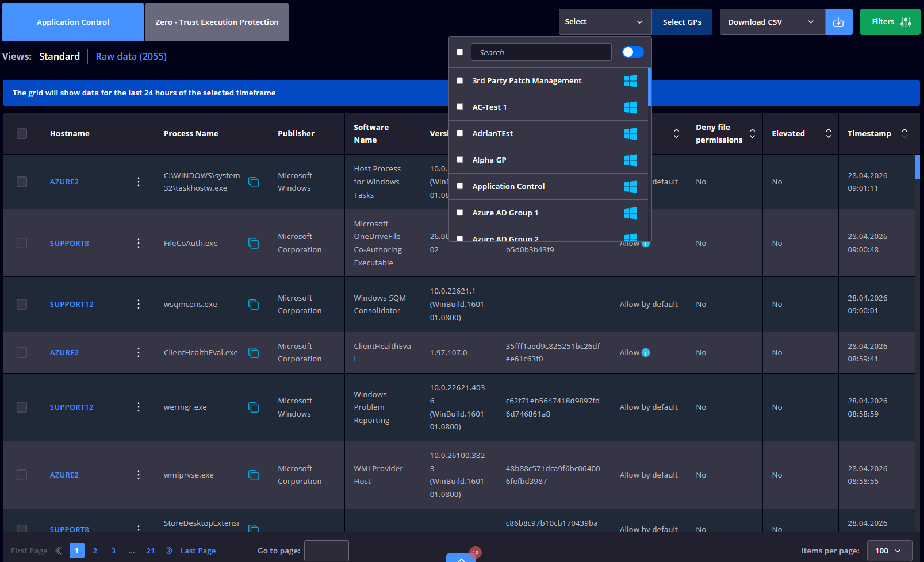Open the Download CSV dropdown

point(772,22)
